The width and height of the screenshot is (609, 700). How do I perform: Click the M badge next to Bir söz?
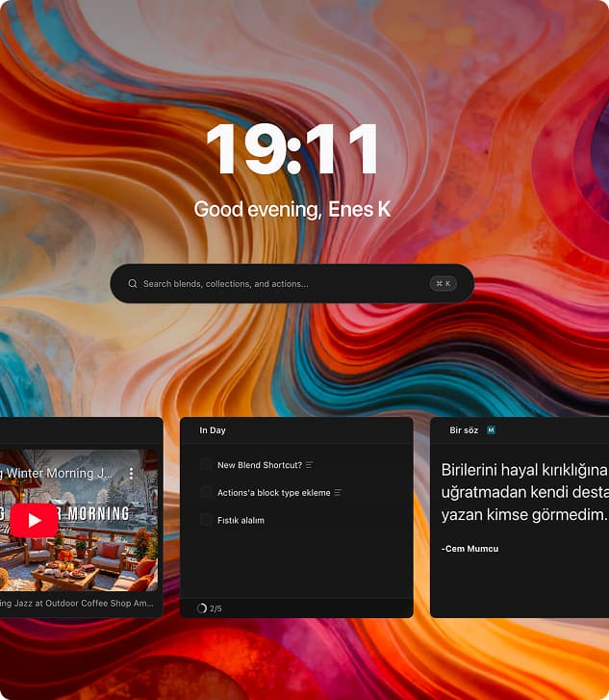point(491,430)
